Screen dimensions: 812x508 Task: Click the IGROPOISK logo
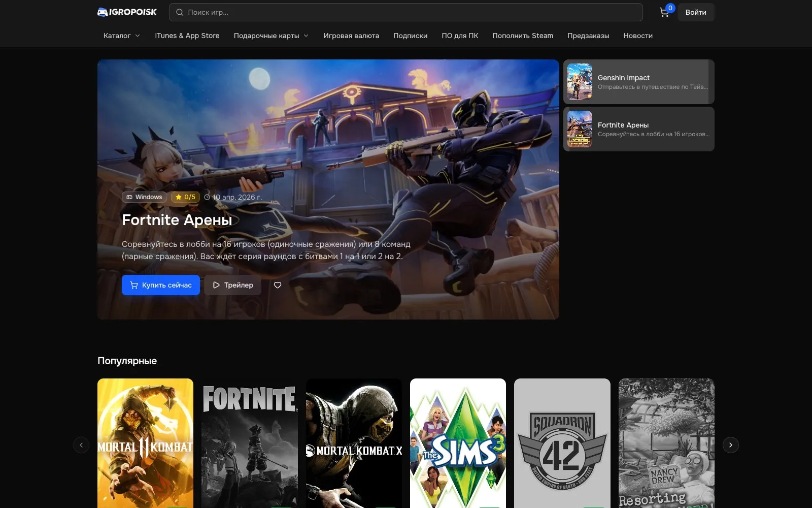(127, 12)
